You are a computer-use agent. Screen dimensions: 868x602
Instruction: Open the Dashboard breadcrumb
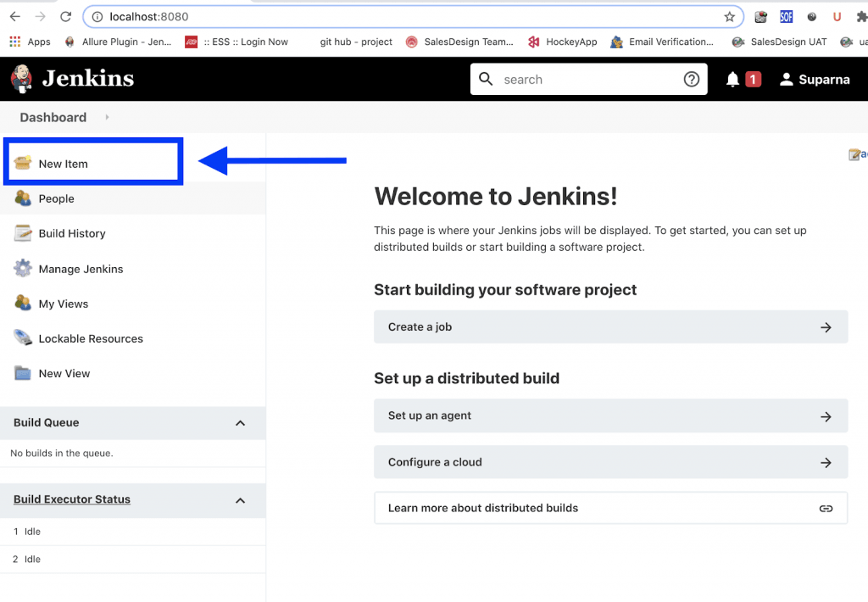(x=53, y=118)
